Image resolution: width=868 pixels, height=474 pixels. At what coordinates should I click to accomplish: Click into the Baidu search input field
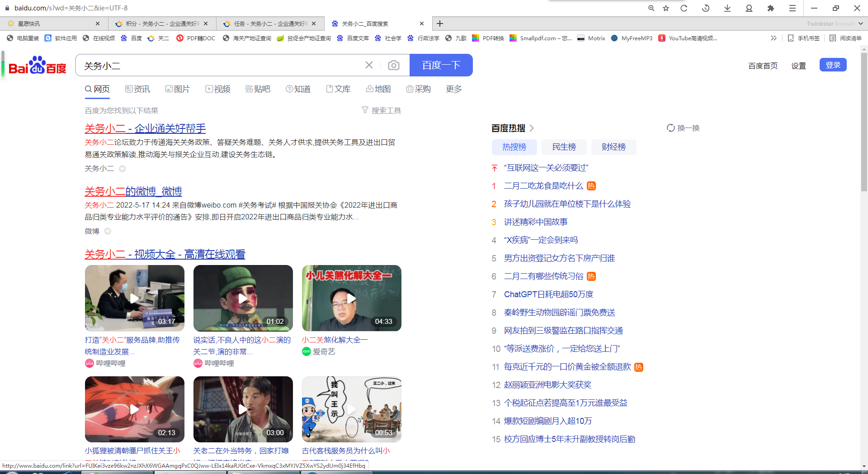coord(222,66)
